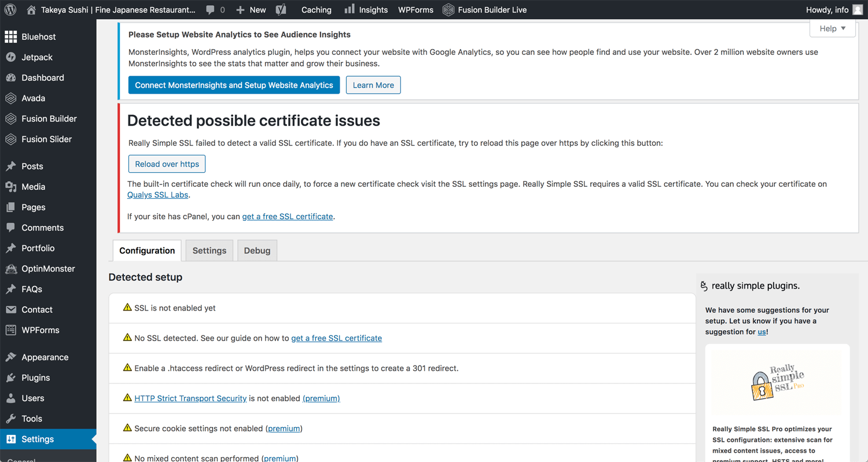Click the really simple plugins logo
The width and height of the screenshot is (868, 462).
750,286
